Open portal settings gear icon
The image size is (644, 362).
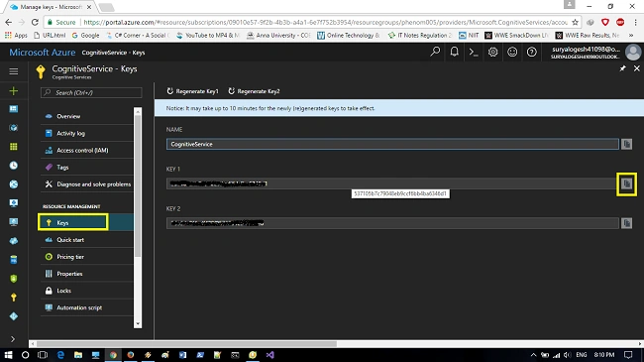492,53
